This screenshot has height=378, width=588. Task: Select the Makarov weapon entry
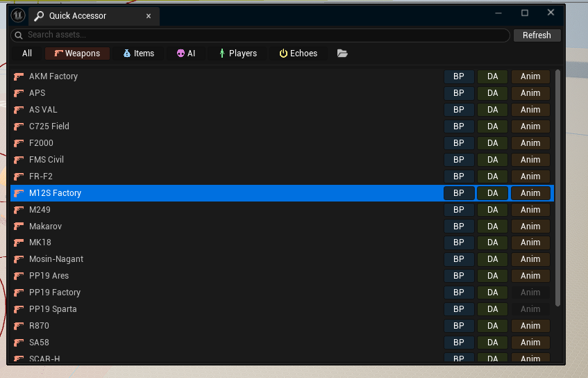tap(45, 227)
